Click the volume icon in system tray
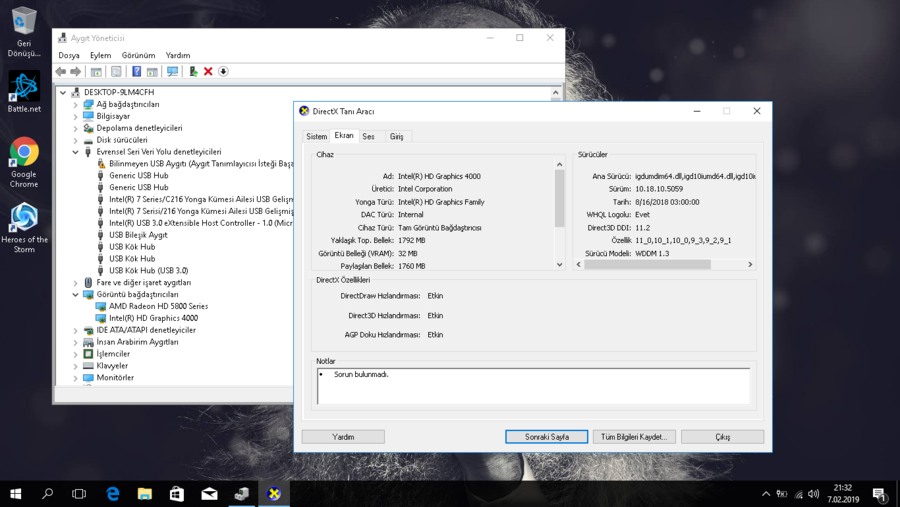 pos(813,494)
